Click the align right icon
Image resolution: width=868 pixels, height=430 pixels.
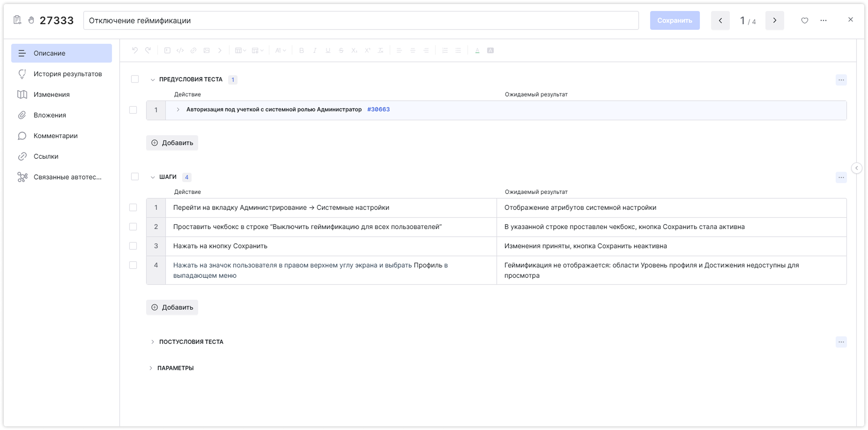coord(426,50)
